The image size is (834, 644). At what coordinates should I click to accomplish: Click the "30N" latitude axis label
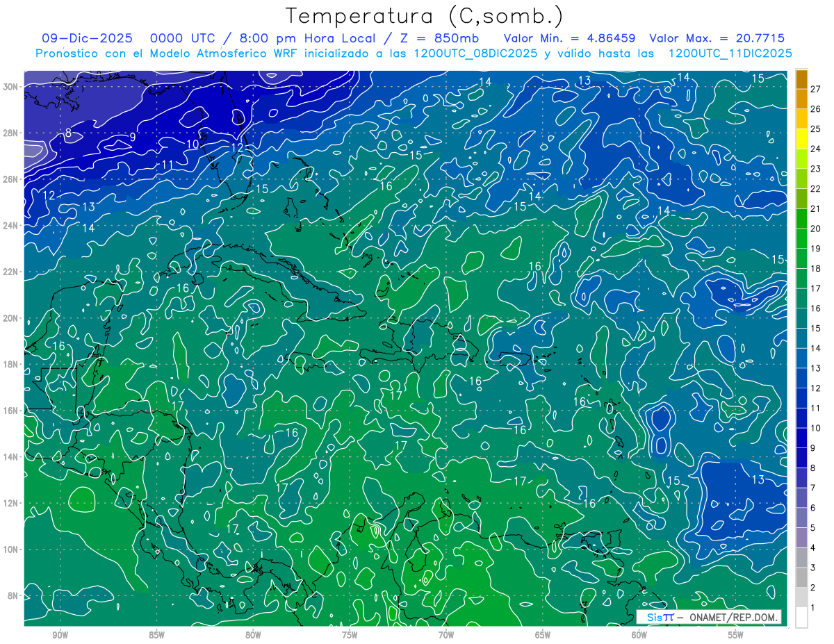(10, 87)
